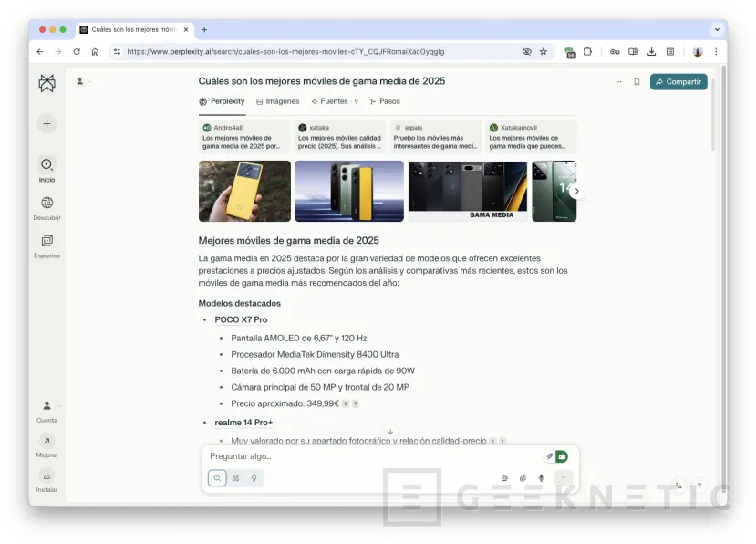Open the GAMA MEDIA phones image

coord(468,191)
